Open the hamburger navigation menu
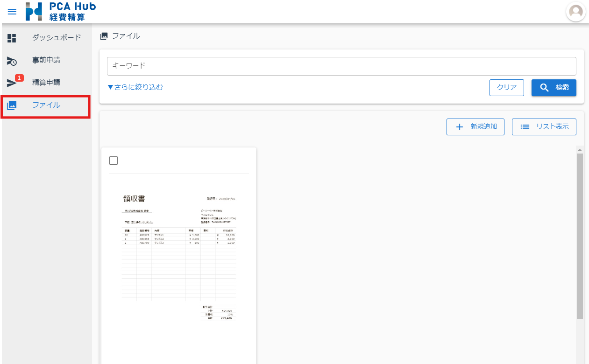 [x=12, y=12]
